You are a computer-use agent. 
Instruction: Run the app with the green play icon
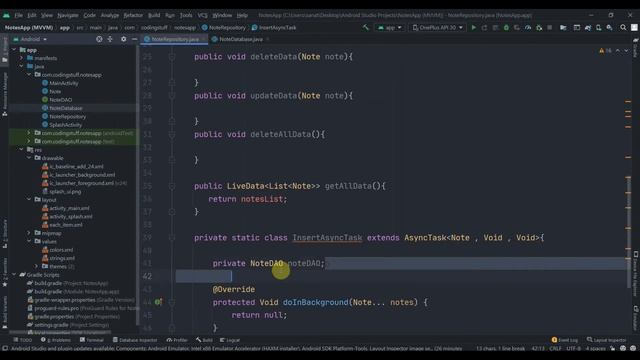473,27
